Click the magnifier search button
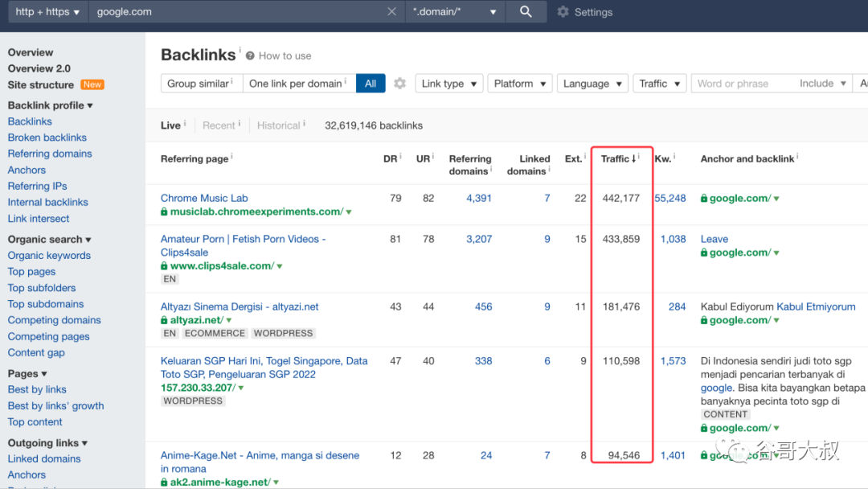 pyautogui.click(x=526, y=11)
